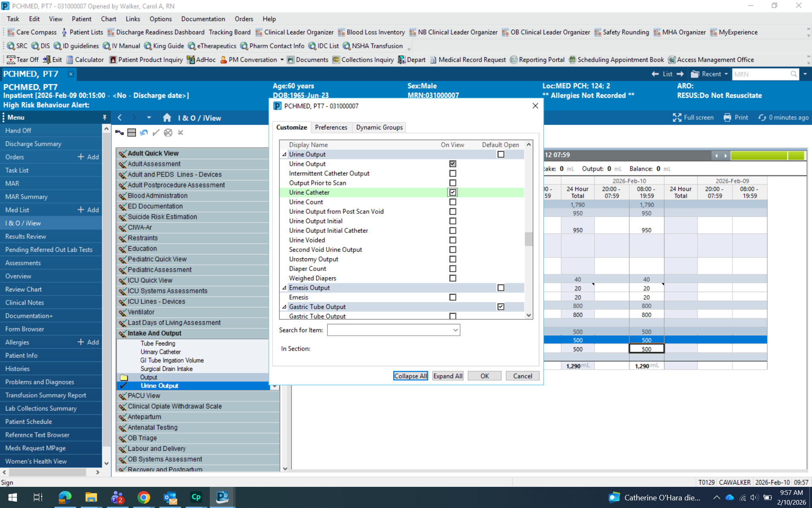Screen dimensions: 812x508
Task: Click the Tear Off icon
Action: click(11, 60)
